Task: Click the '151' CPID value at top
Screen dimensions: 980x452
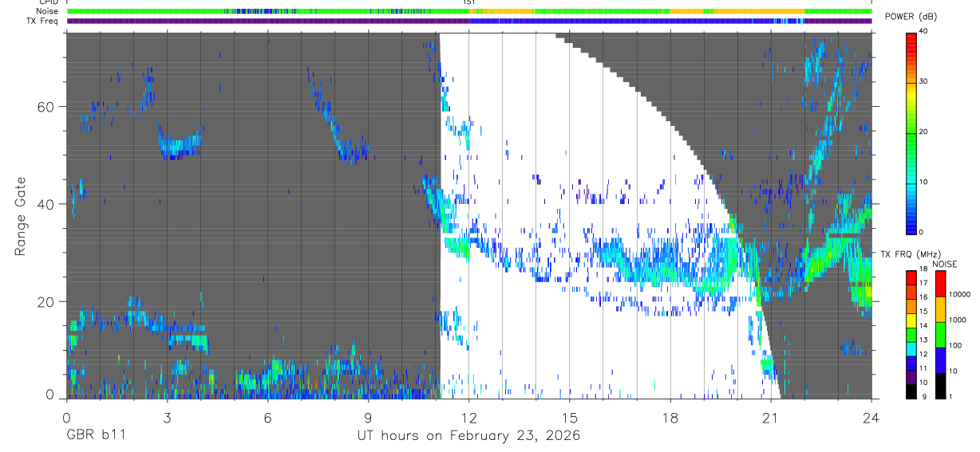Action: click(x=469, y=2)
